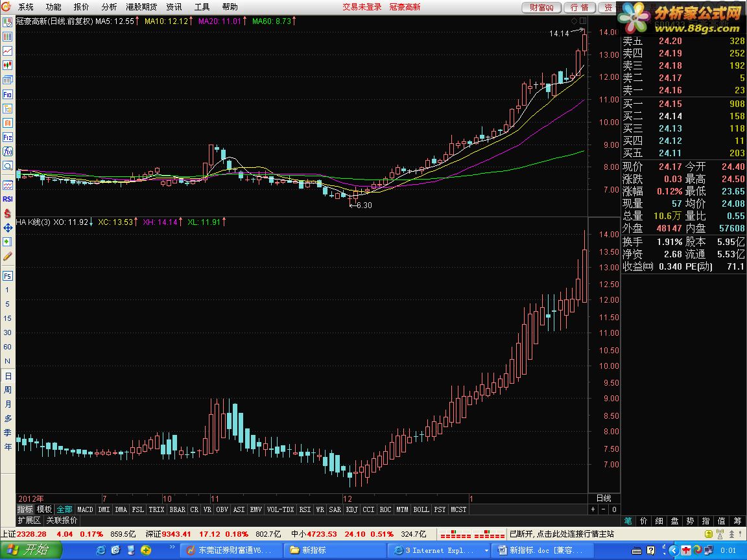This screenshot has height=560, width=747.
Task: Select the BOLL indicator tab
Action: click(x=421, y=509)
